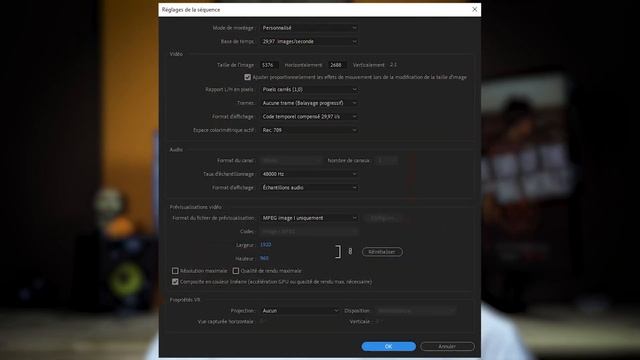The width and height of the screenshot is (640, 360).
Task: Click the Largeur value 1920
Action: [265, 244]
